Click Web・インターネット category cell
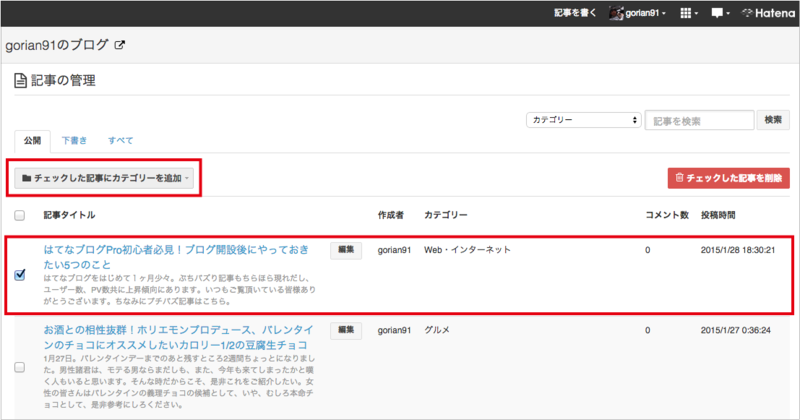Screen dimensions: 800x420 pyautogui.click(x=467, y=250)
